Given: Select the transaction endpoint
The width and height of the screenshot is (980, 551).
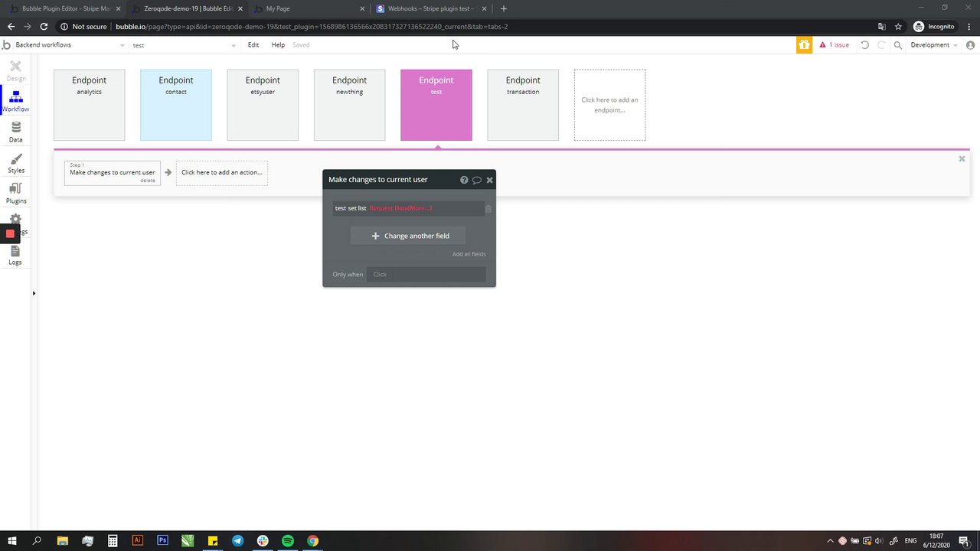Looking at the screenshot, I should click(523, 105).
